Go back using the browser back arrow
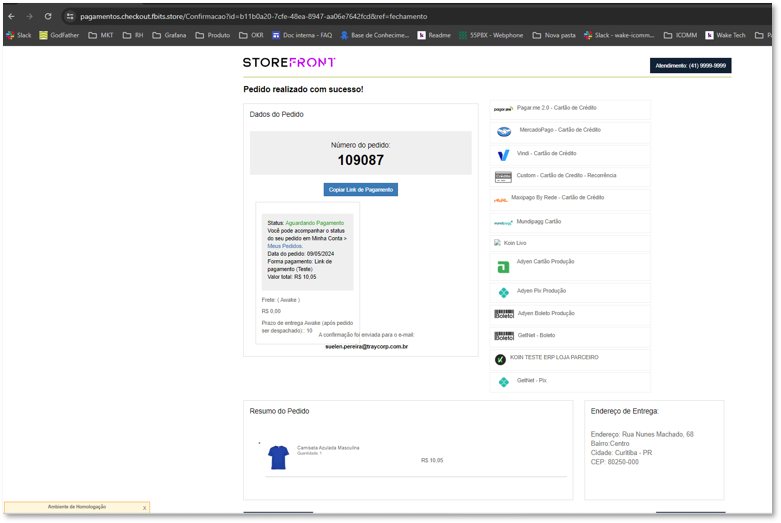Viewport: 781px width, 523px height. pos(11,16)
